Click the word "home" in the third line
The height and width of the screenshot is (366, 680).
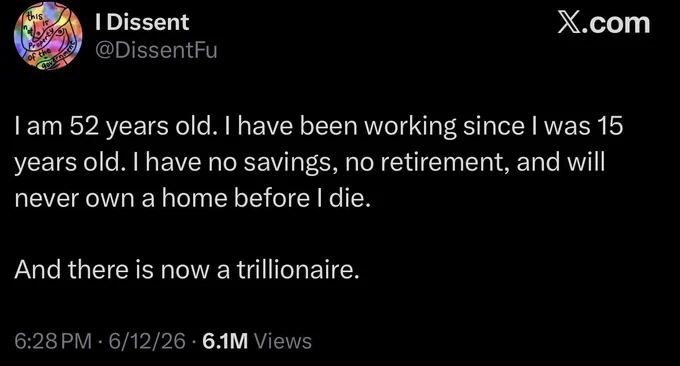click(195, 198)
